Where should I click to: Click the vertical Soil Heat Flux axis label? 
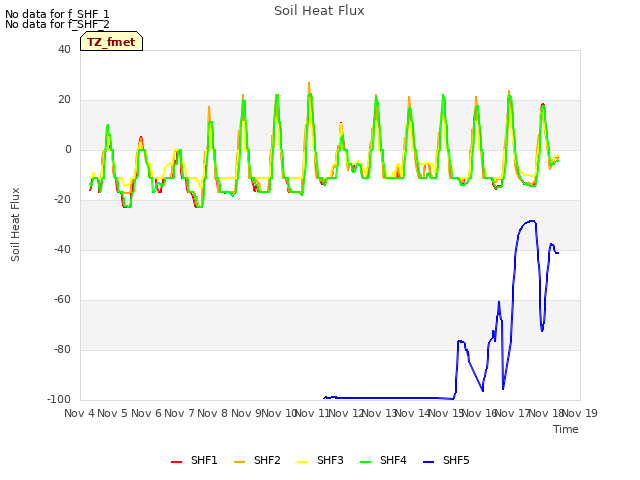[15, 224]
